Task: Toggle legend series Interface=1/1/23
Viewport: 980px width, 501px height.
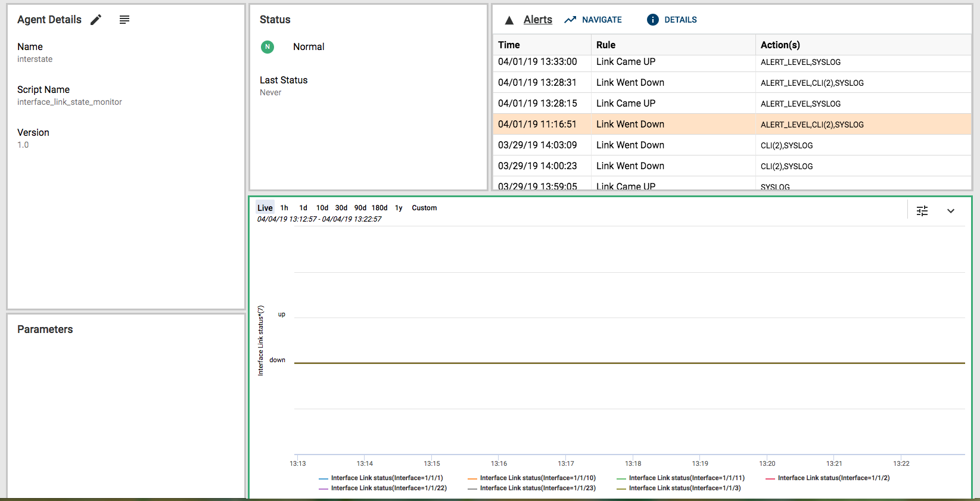Action: [532, 488]
